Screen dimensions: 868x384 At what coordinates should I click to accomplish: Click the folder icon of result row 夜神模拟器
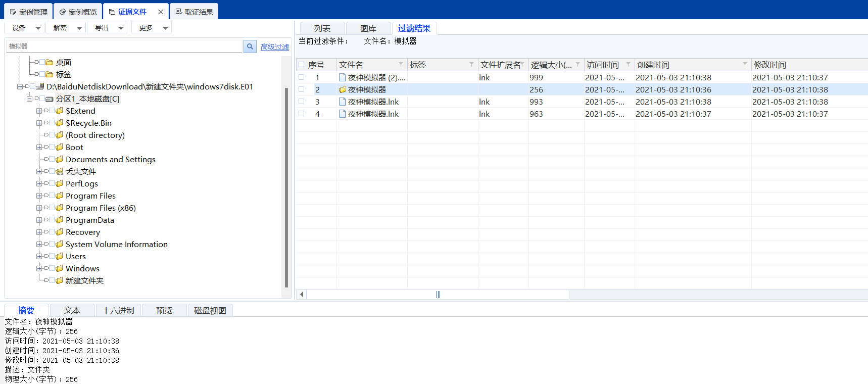[343, 89]
